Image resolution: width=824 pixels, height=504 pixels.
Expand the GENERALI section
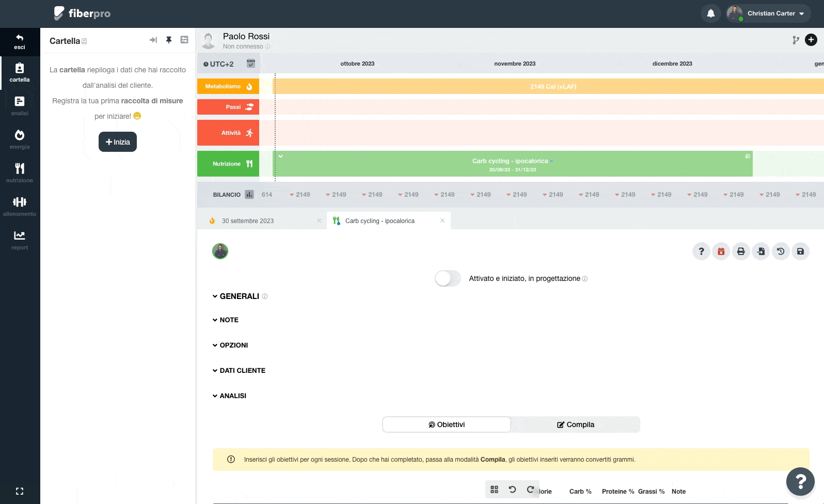[x=236, y=296]
